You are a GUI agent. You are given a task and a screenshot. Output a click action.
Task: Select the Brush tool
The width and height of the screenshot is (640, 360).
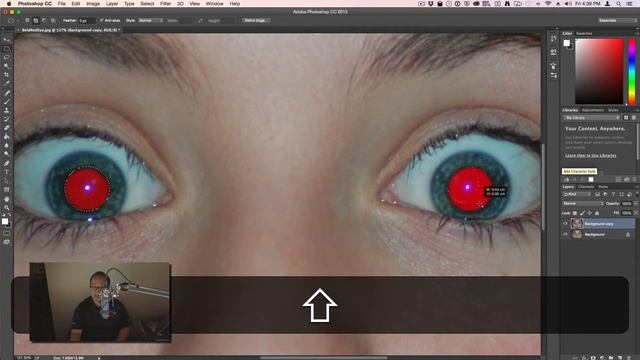point(7,102)
